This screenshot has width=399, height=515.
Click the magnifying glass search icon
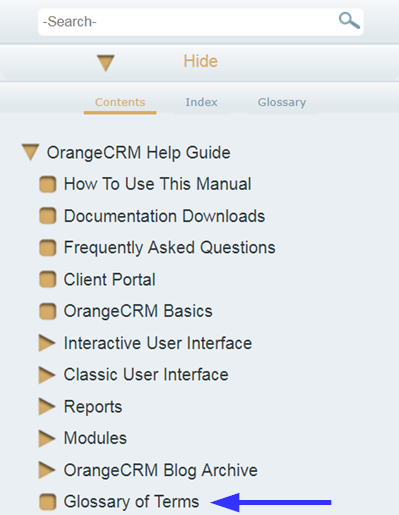(x=349, y=21)
